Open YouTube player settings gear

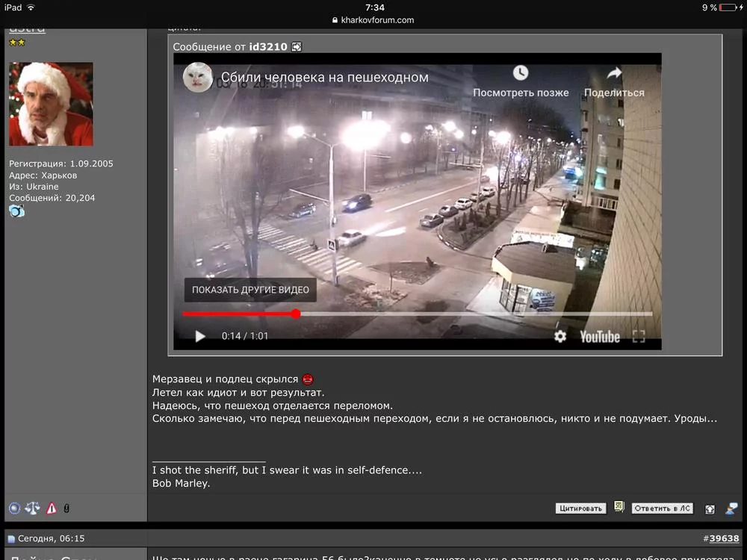[560, 336]
